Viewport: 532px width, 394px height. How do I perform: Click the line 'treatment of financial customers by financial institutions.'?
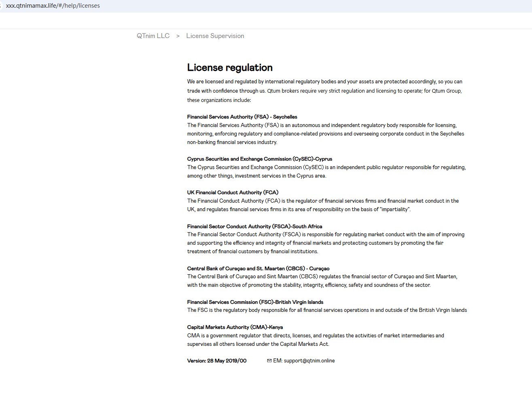(x=253, y=252)
